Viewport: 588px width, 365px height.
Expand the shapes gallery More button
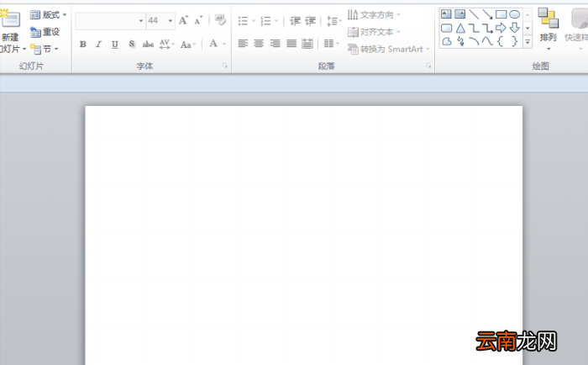[528, 42]
